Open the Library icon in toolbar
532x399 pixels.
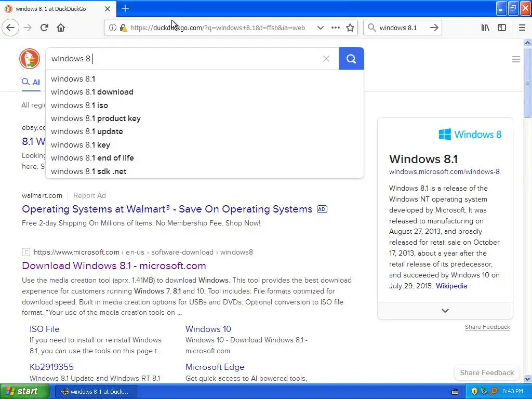485,28
